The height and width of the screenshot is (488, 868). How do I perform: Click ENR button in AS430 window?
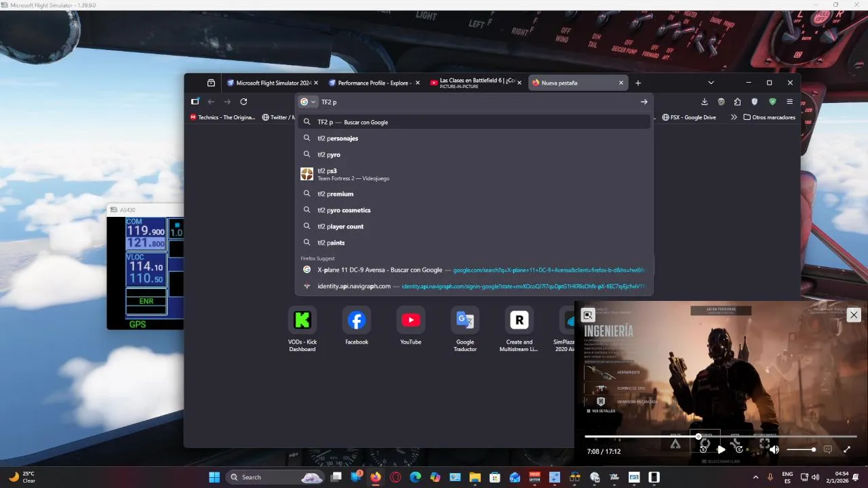coord(146,300)
